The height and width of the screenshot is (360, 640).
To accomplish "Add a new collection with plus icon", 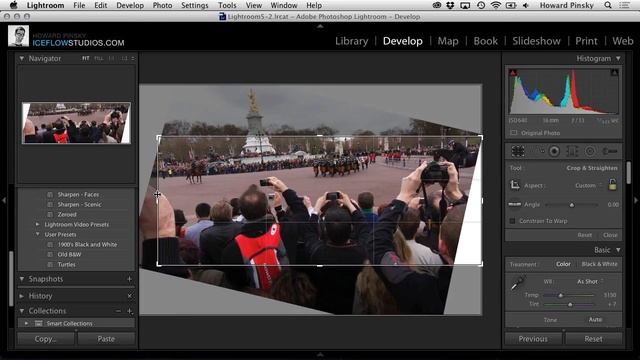I will 129,311.
